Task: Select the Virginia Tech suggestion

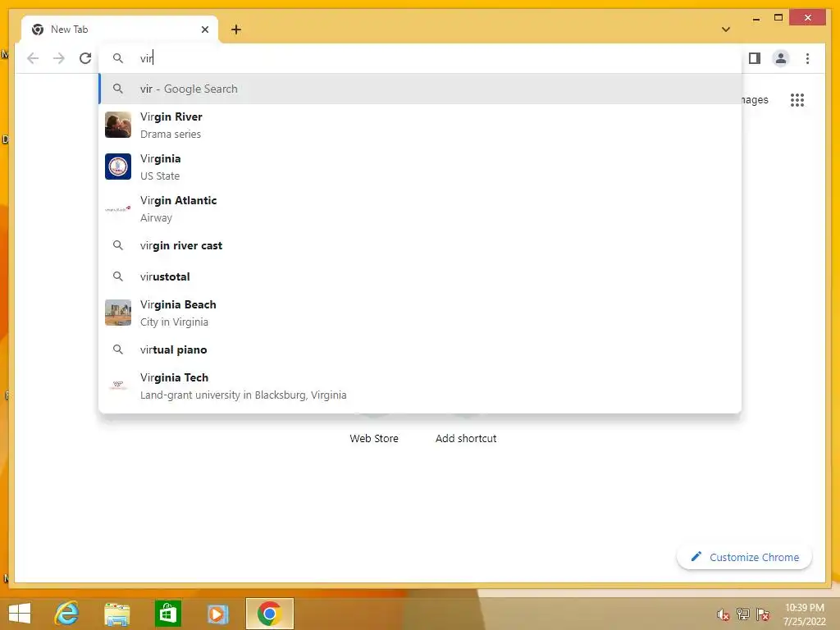Action: [x=420, y=386]
